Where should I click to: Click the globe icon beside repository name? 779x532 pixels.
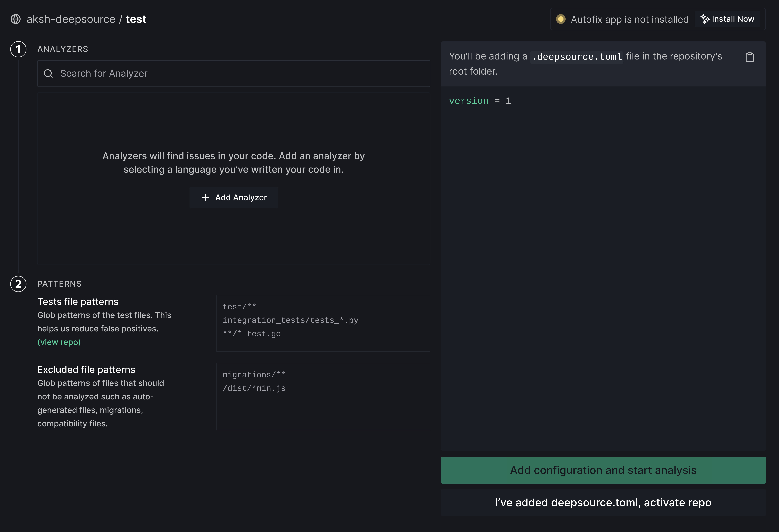coord(15,19)
